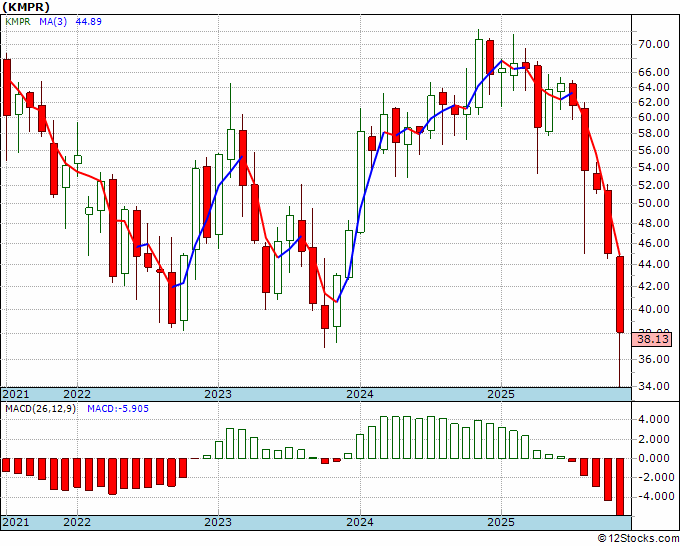Select the 60.00 price axis label
Screen dimensions: 680x546
click(653, 117)
